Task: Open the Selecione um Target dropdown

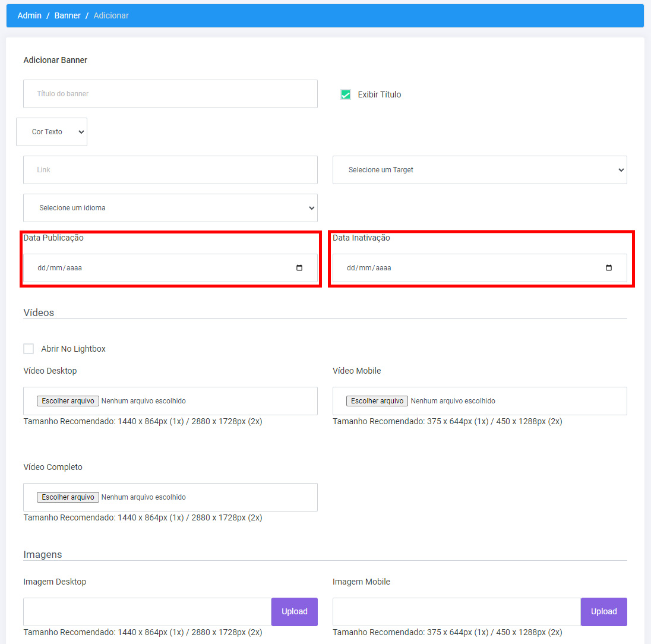Action: coord(479,170)
